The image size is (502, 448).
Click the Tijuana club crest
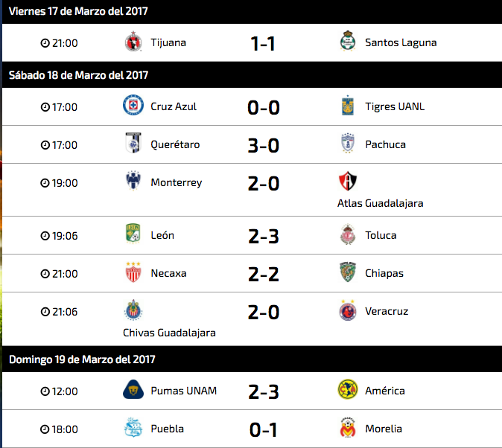[133, 42]
